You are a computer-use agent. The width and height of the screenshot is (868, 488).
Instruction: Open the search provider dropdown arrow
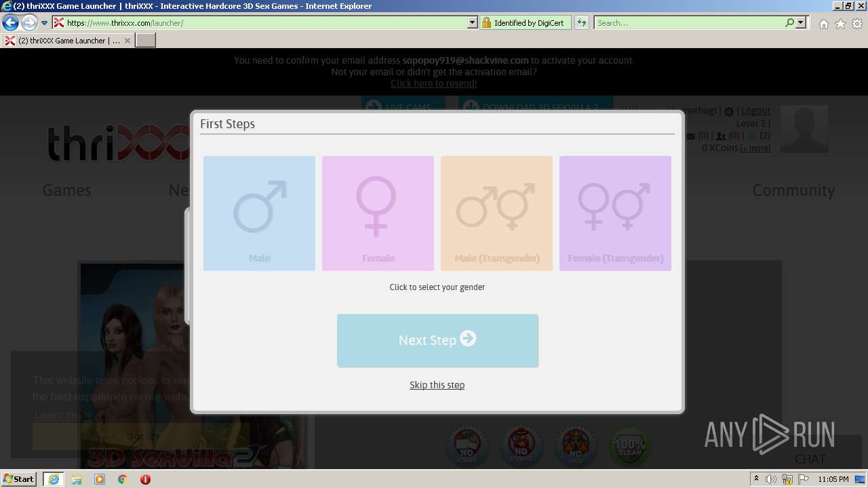[801, 22]
